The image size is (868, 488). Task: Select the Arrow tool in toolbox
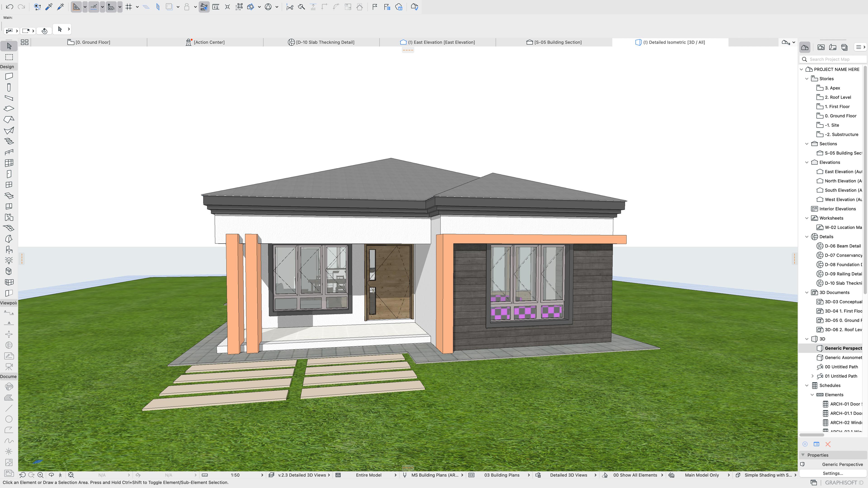[x=9, y=46]
